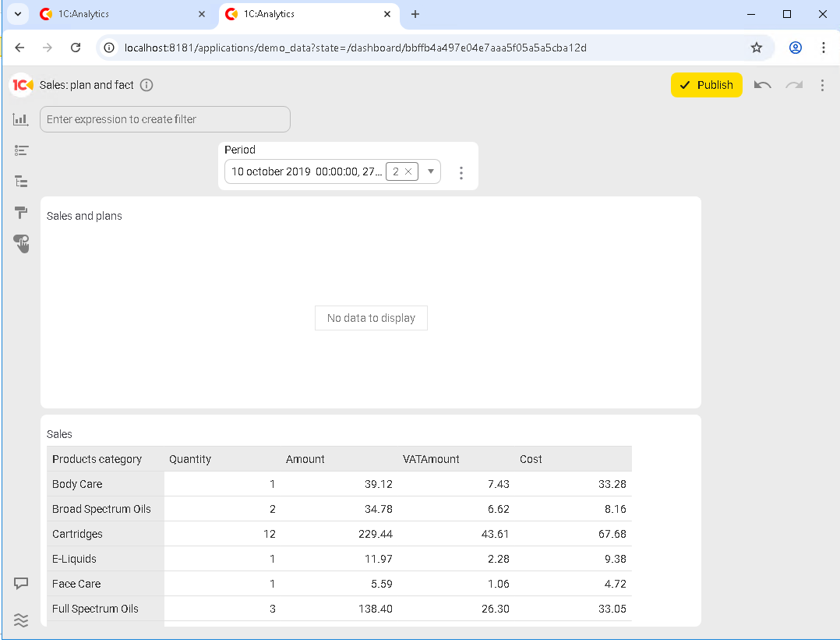Click the wavy layers icon at sidebar bottom
Viewport: 840px width, 643px height.
pos(21,620)
